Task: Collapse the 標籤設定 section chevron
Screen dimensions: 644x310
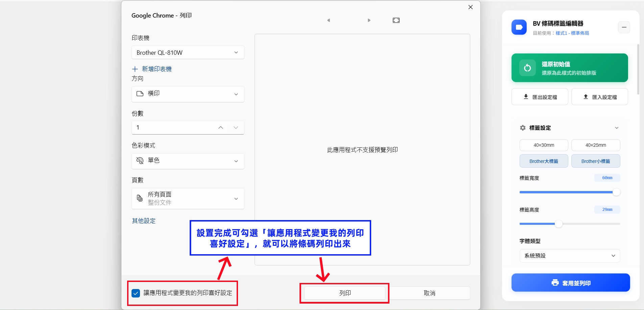Action: pyautogui.click(x=617, y=128)
